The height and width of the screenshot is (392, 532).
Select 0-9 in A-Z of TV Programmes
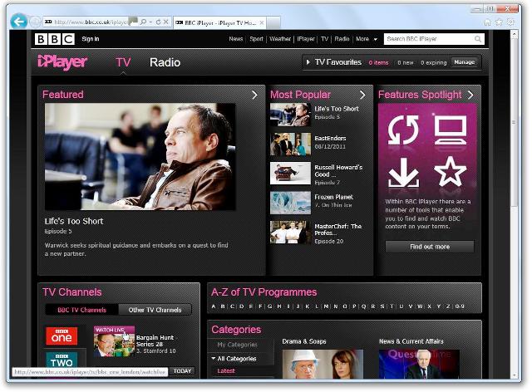coord(460,306)
